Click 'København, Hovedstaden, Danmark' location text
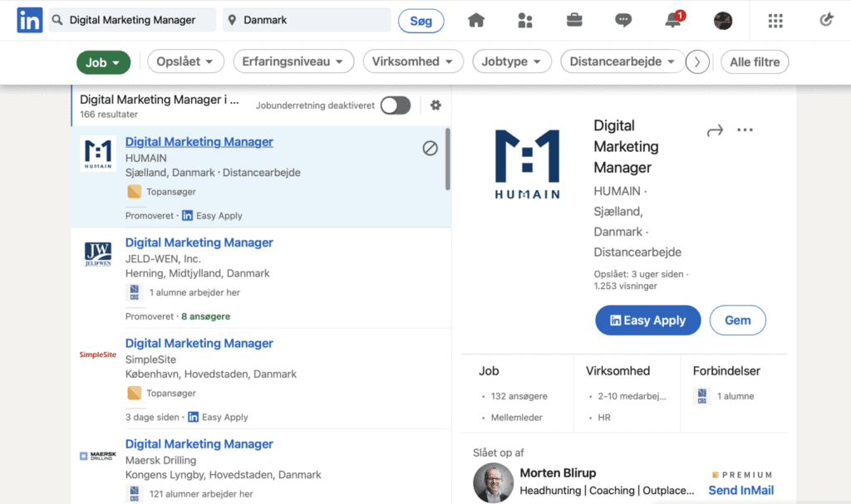Image resolution: width=851 pixels, height=504 pixels. click(x=211, y=374)
